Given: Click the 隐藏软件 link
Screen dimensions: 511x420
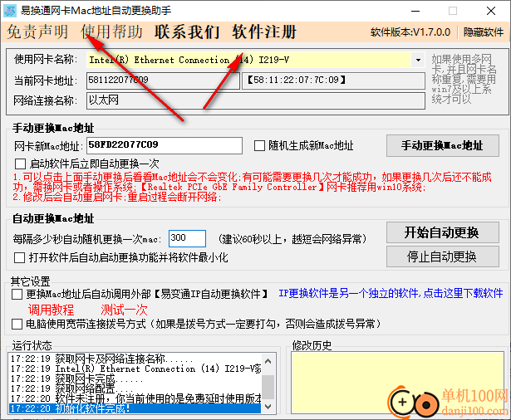Looking at the screenshot, I should tap(484, 32).
